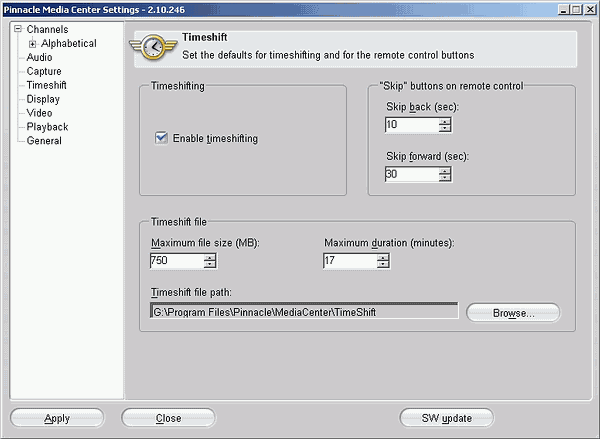Viewport: 600px width, 439px height.
Task: Click into the Skip back seconds field
Action: click(412, 125)
